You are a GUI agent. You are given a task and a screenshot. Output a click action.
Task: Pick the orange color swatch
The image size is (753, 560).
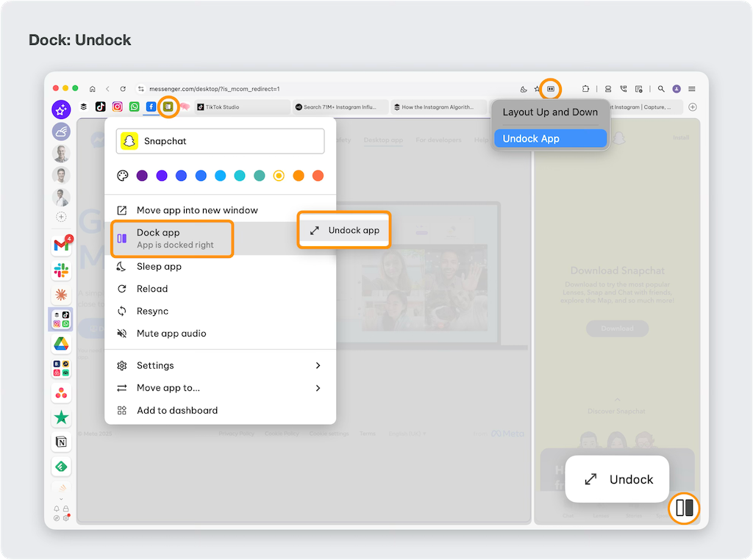[299, 176]
